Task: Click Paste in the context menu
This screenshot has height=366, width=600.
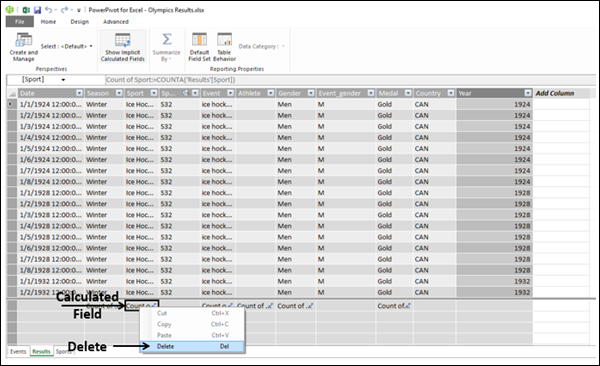Action: pyautogui.click(x=192, y=335)
